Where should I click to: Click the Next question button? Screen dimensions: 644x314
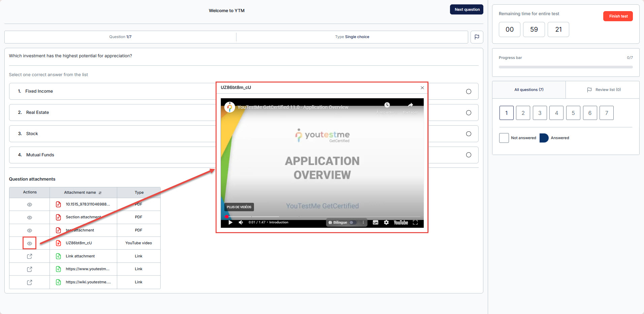point(466,9)
